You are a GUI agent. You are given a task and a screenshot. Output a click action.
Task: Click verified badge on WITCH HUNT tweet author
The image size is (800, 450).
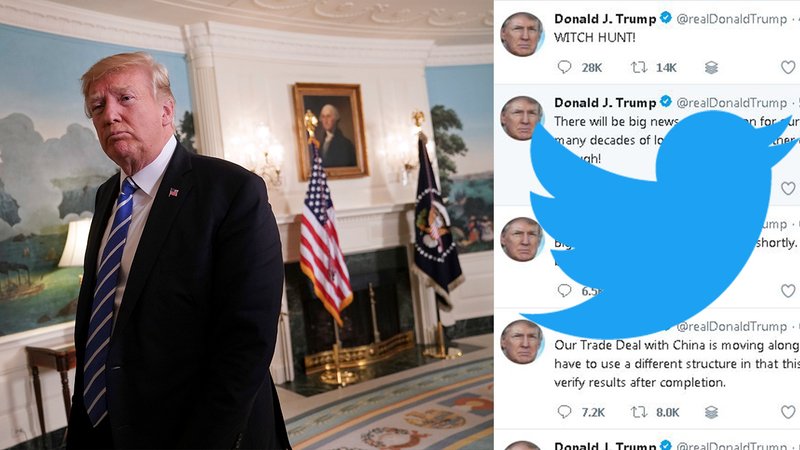(666, 17)
